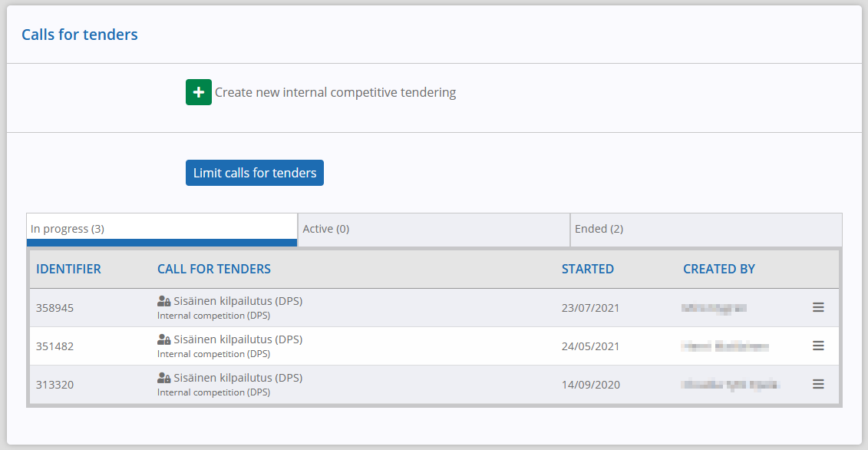
Task: Click the user-lock icon on row 313320
Action: [x=164, y=377]
